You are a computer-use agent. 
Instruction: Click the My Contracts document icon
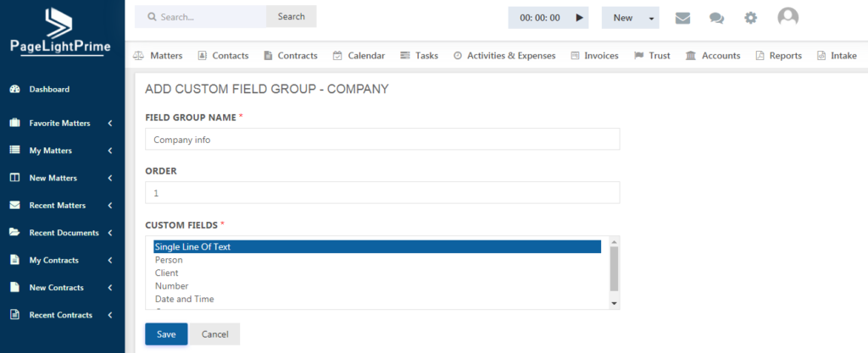[15, 260]
